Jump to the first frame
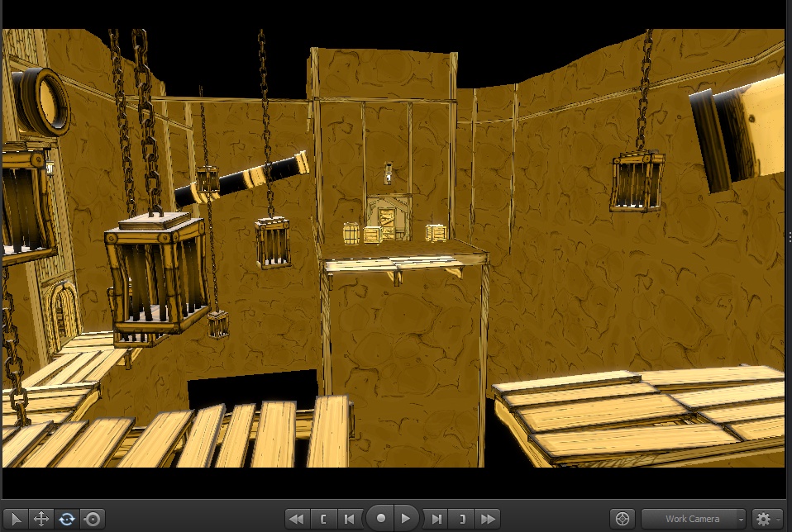This screenshot has width=792, height=532. pyautogui.click(x=297, y=519)
